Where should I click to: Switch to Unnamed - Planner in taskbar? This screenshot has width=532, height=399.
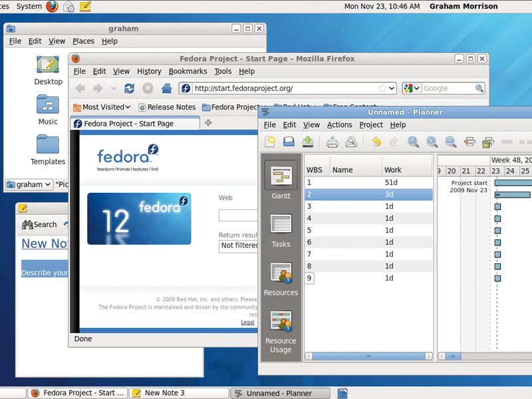[x=280, y=393]
